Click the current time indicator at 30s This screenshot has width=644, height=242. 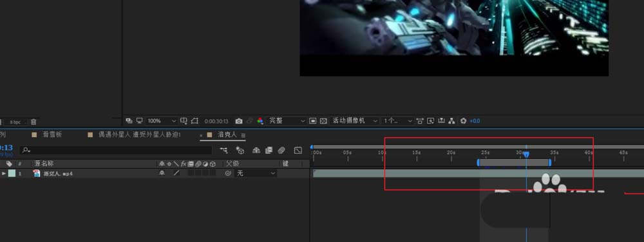click(526, 154)
